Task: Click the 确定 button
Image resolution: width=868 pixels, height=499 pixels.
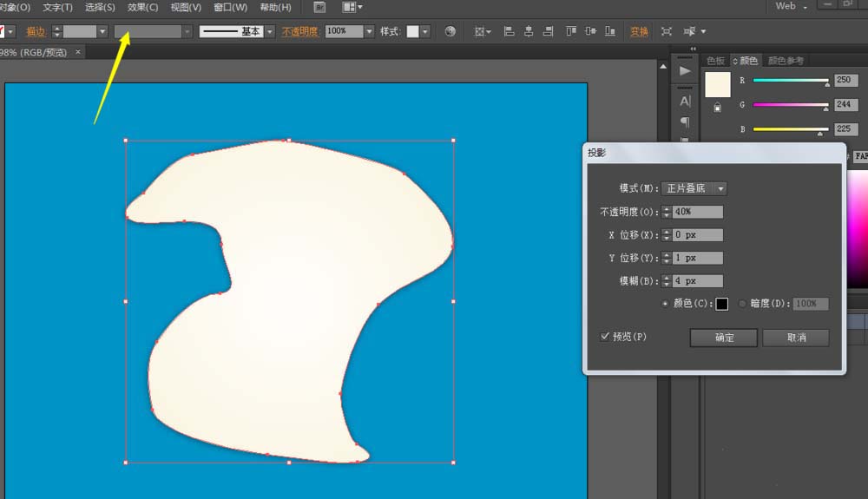Action: click(x=724, y=338)
